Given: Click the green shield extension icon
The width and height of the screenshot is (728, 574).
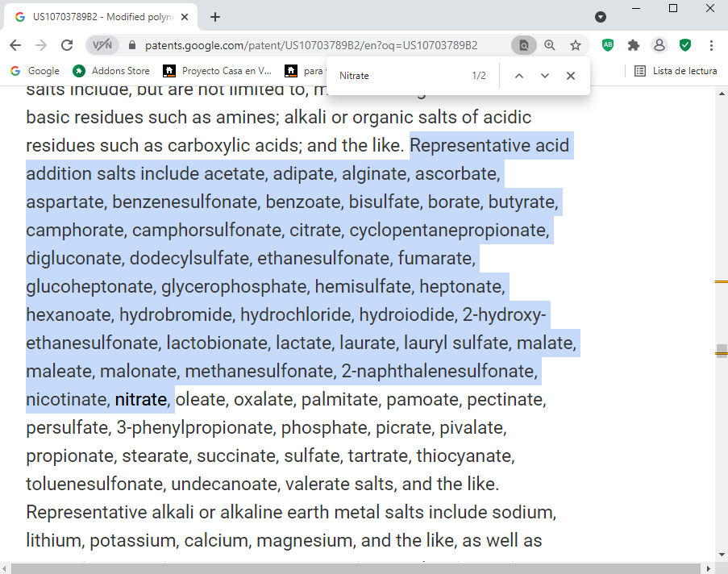Looking at the screenshot, I should coord(685,45).
